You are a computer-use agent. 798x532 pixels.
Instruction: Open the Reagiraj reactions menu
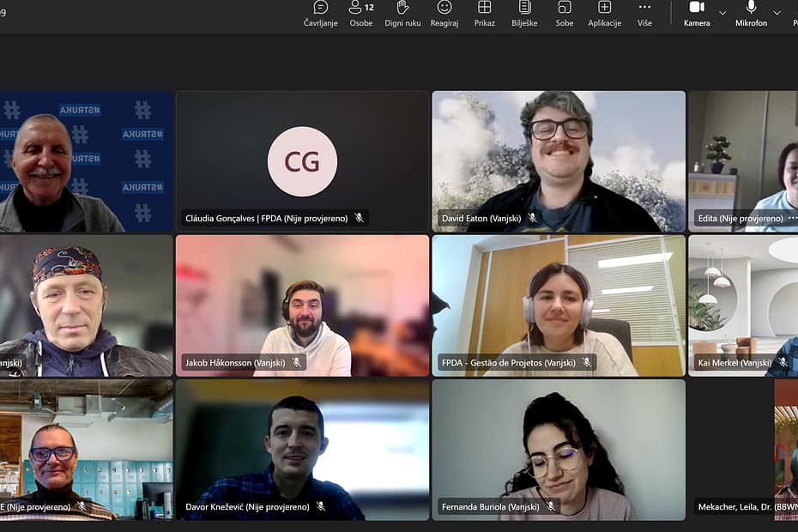point(444,14)
